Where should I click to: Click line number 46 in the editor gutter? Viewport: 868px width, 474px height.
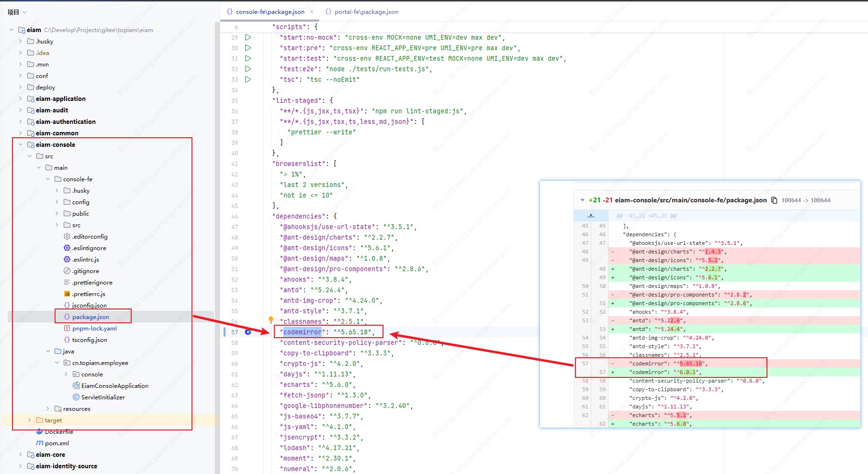click(x=235, y=216)
